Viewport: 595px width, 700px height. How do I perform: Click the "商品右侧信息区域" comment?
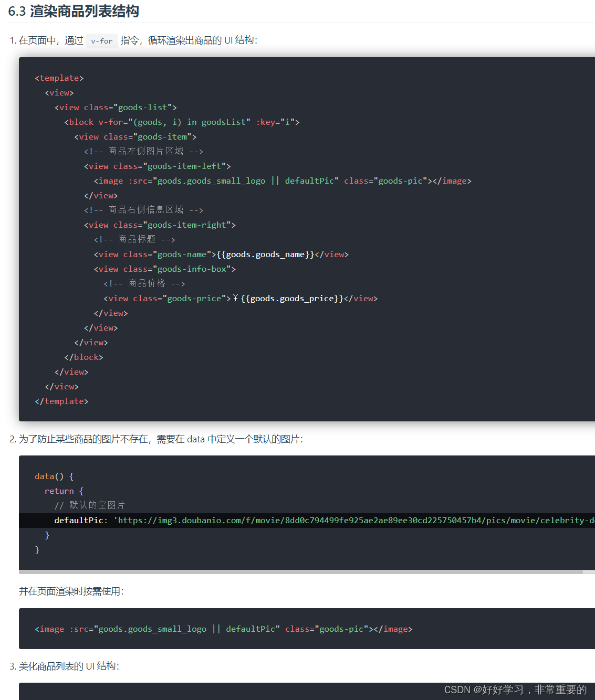pyautogui.click(x=143, y=210)
